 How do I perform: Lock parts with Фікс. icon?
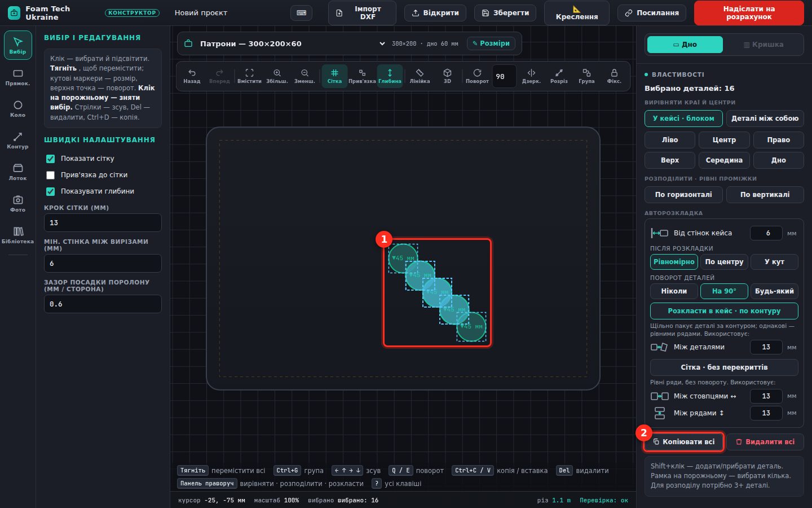tap(614, 76)
